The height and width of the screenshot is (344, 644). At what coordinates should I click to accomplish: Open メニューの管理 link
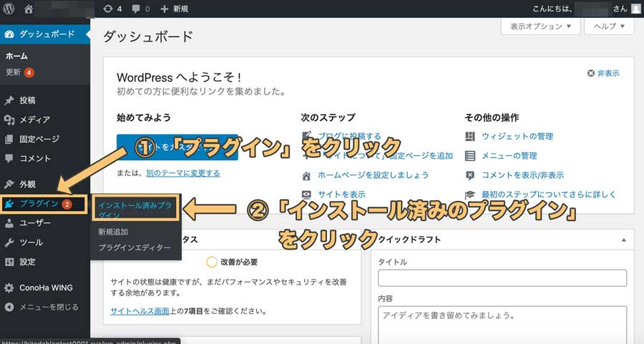click(509, 156)
